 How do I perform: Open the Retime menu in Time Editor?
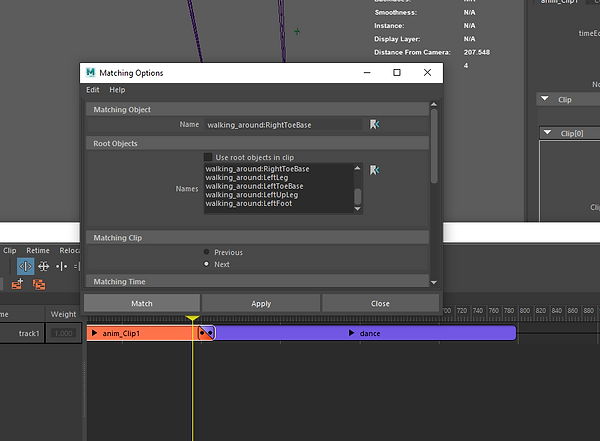pyautogui.click(x=38, y=250)
